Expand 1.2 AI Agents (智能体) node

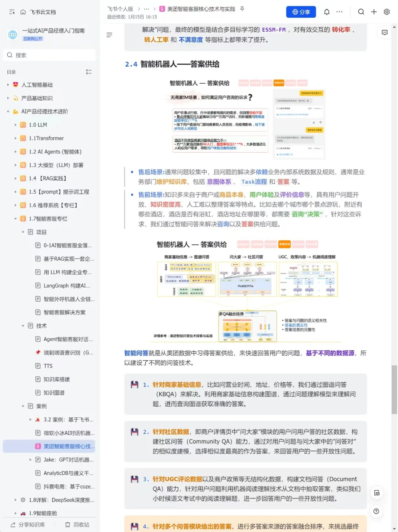[15, 152]
